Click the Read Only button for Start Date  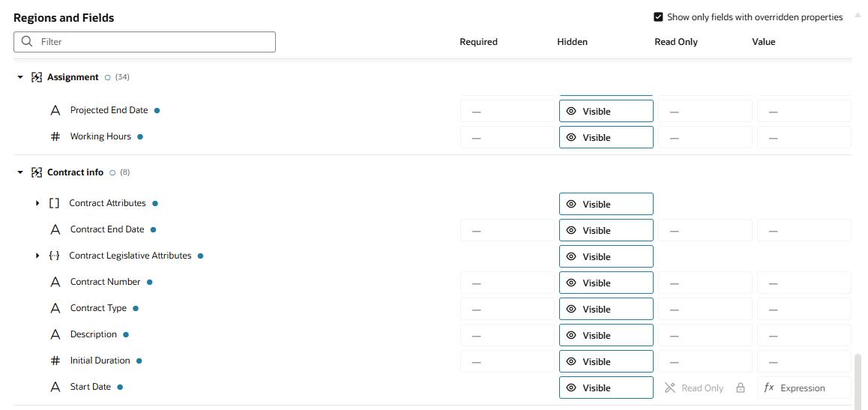694,388
